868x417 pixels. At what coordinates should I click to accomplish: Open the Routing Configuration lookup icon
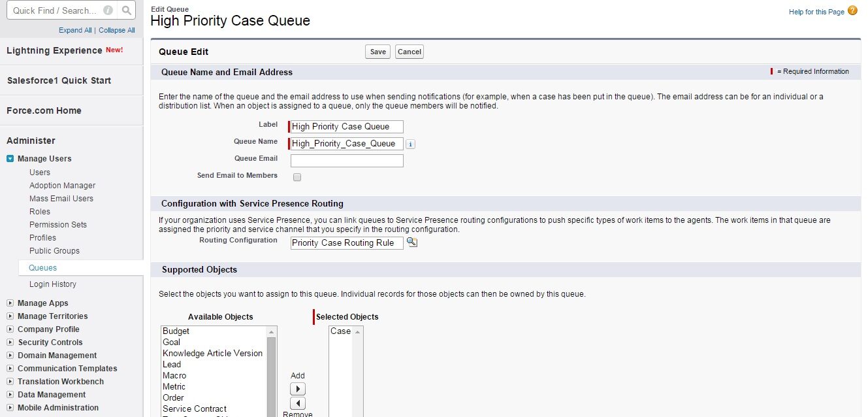pyautogui.click(x=412, y=242)
